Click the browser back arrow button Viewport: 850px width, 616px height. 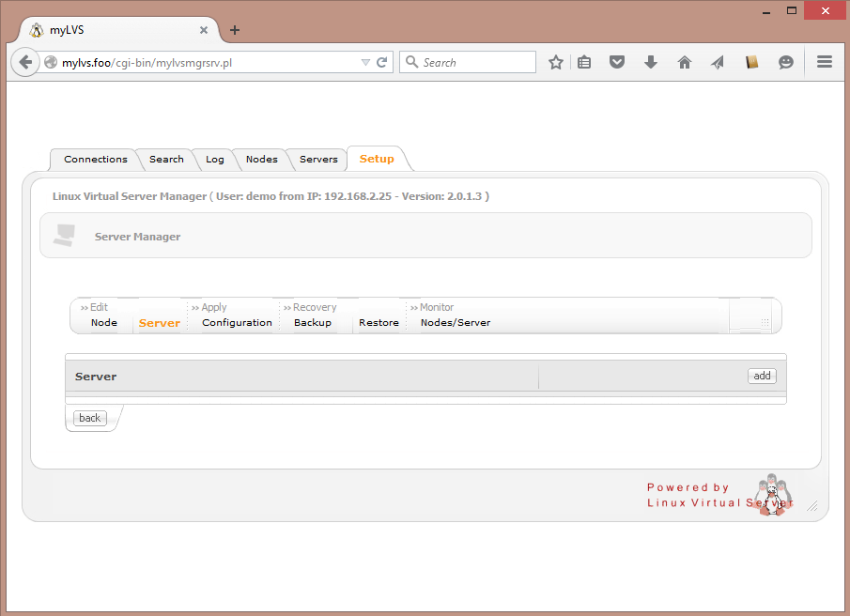[25, 63]
